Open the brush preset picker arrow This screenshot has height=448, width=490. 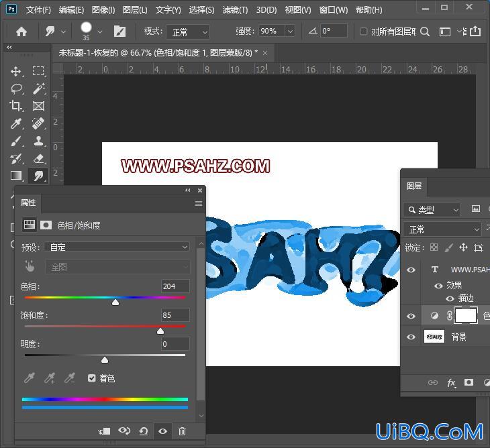coord(100,32)
